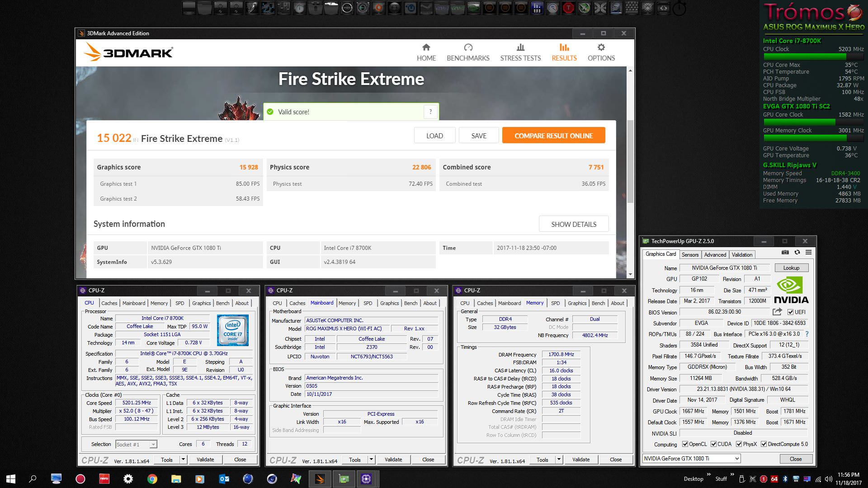Click COMPARE RESULT ONLINE button
The height and width of the screenshot is (488, 868).
point(553,136)
